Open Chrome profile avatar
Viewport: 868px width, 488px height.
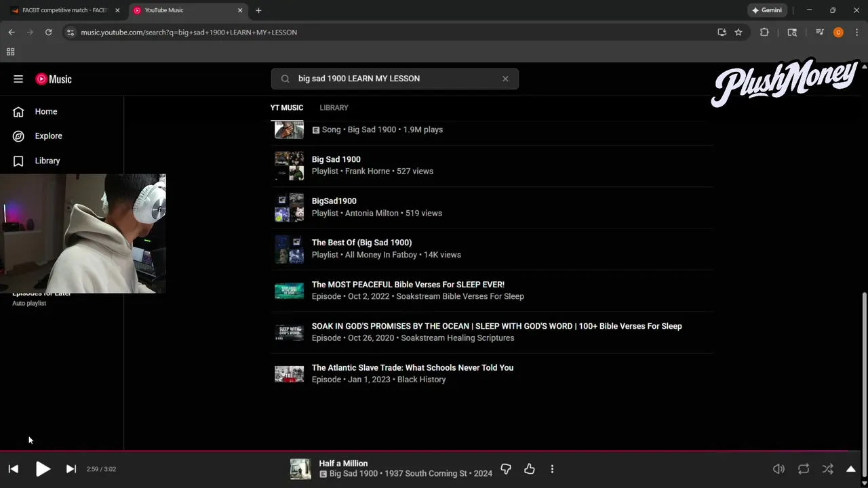point(838,32)
